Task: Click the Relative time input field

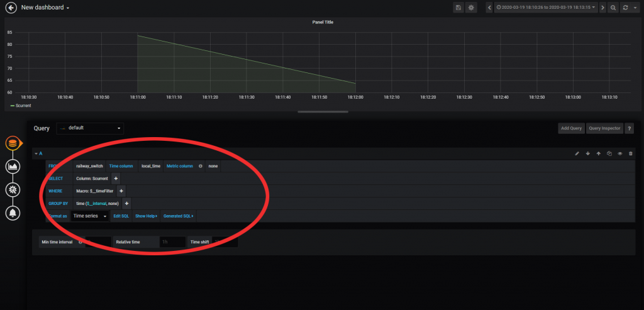Action: click(172, 242)
